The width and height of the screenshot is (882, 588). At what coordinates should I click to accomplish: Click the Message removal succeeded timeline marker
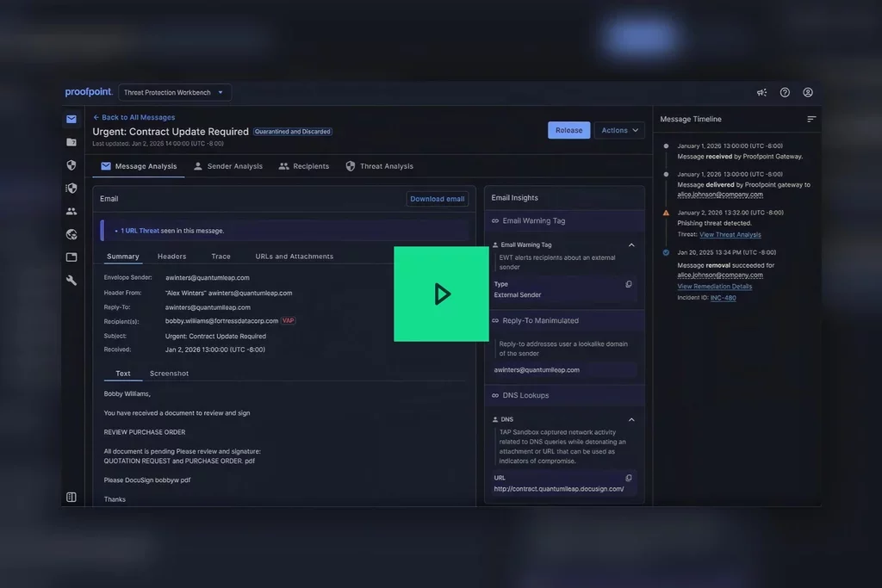pos(666,253)
